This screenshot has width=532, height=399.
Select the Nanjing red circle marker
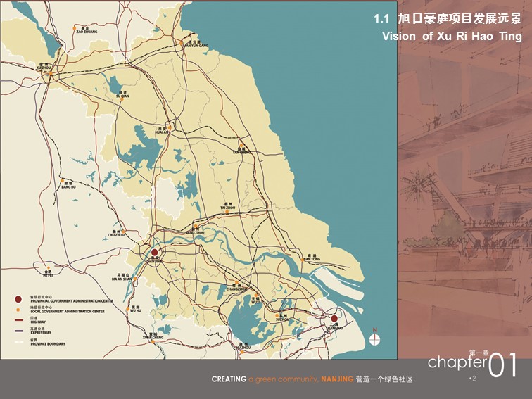point(155,253)
